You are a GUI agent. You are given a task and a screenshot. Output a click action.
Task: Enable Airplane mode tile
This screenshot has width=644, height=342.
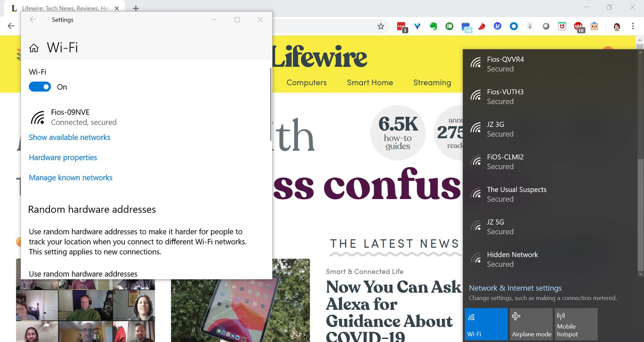(531, 324)
